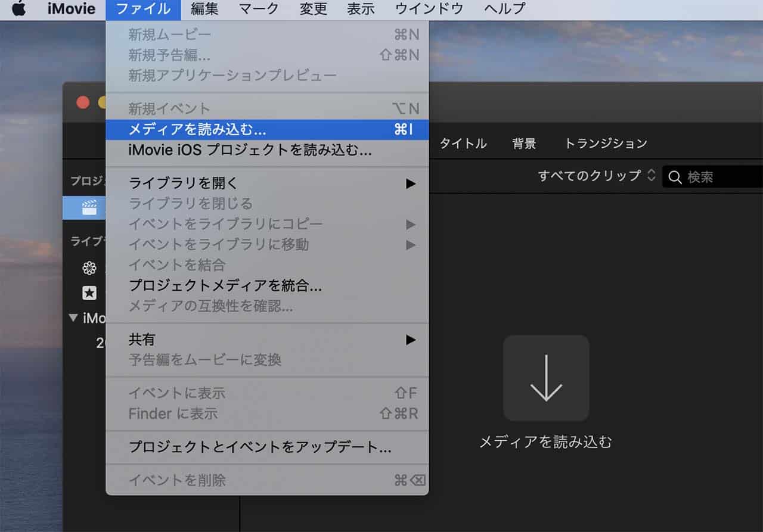Switch to the タイトル tab
Viewport: 763px width, 532px height.
(x=463, y=144)
